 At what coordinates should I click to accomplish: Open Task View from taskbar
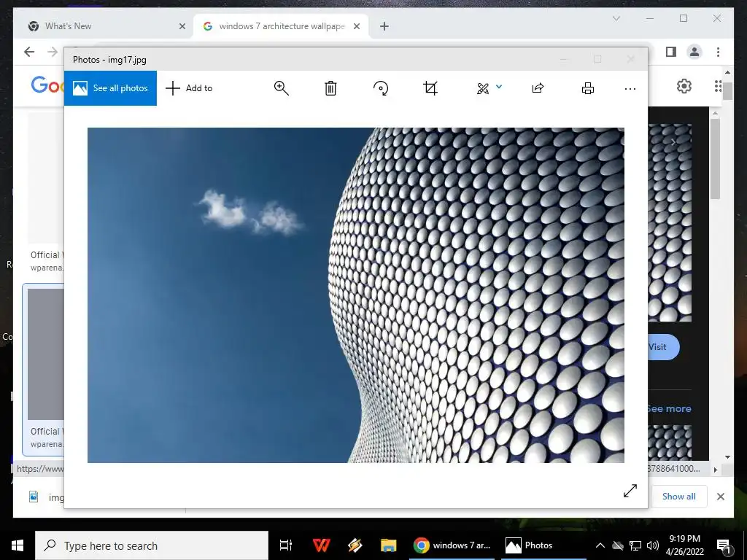pos(286,545)
